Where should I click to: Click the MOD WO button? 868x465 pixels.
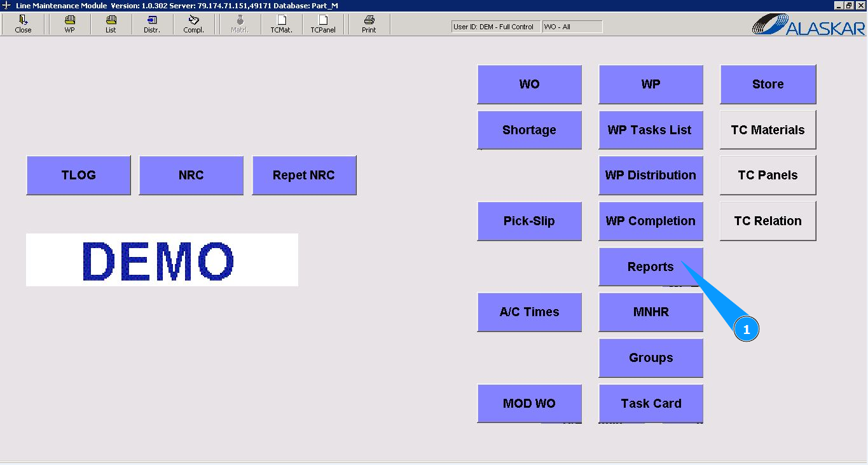pos(529,403)
